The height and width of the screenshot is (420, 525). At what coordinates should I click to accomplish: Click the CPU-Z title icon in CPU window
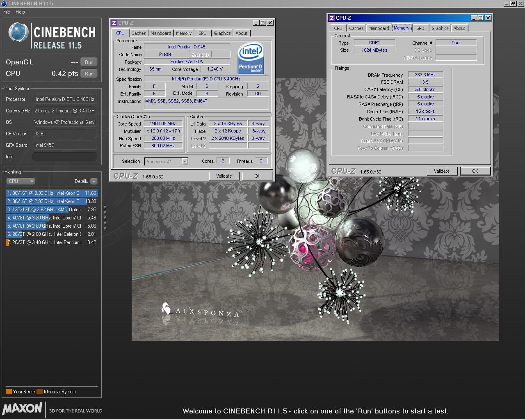[114, 23]
